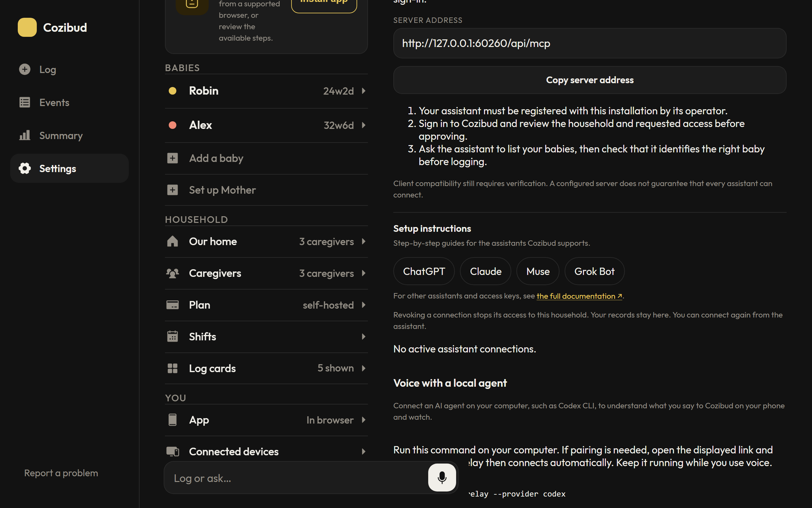The width and height of the screenshot is (812, 508).
Task: Expand the Plan chevron arrow
Action: 363,305
